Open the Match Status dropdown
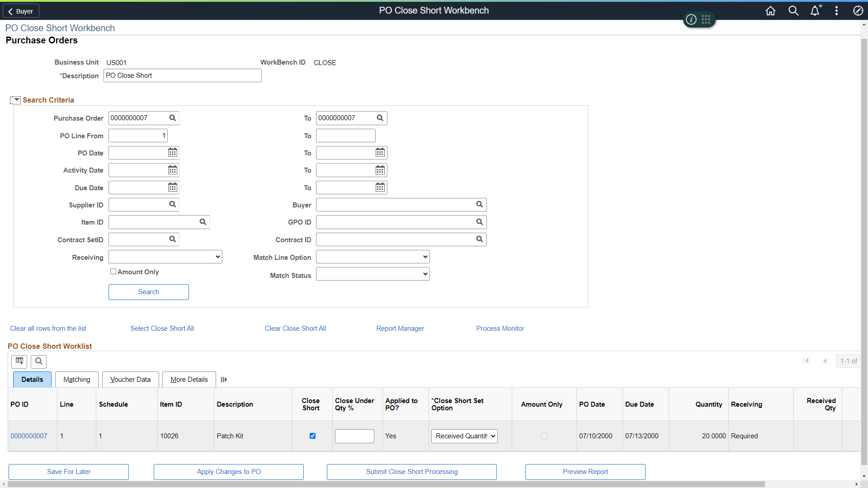This screenshot has height=488, width=868. point(373,274)
